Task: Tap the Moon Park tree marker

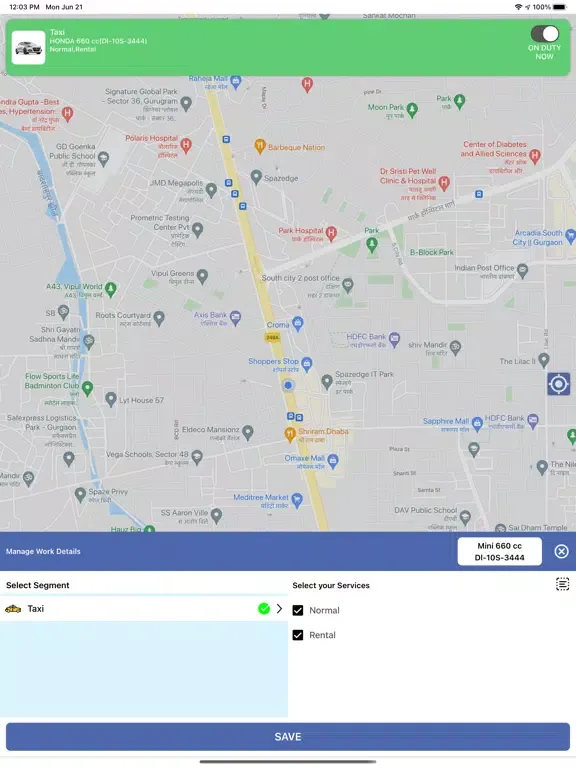Action: tap(412, 110)
